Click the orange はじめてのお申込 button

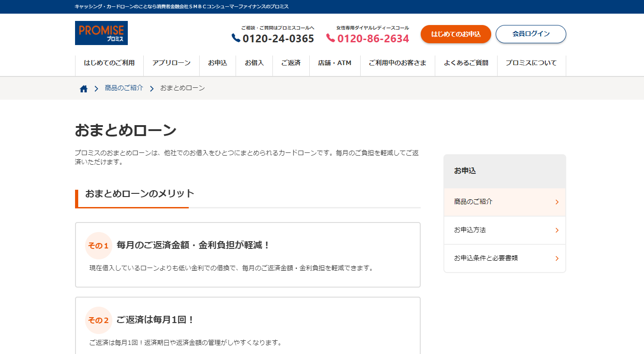[x=456, y=34]
